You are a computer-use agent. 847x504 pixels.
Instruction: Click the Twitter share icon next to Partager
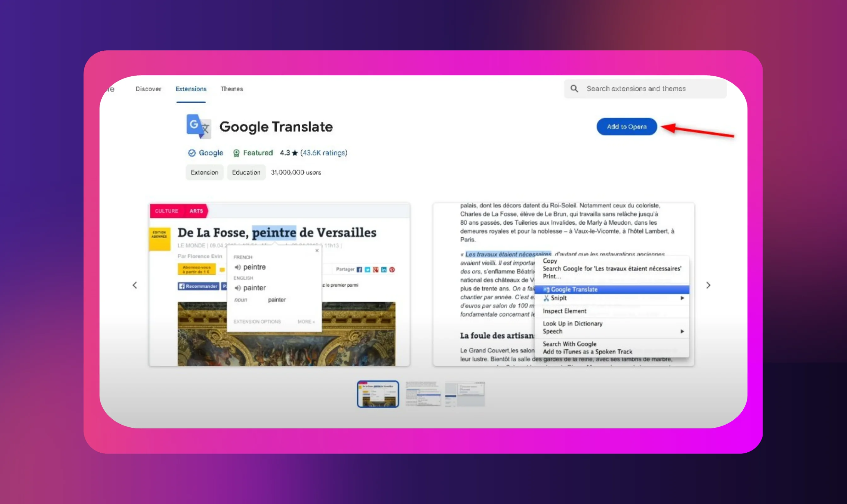[368, 270]
